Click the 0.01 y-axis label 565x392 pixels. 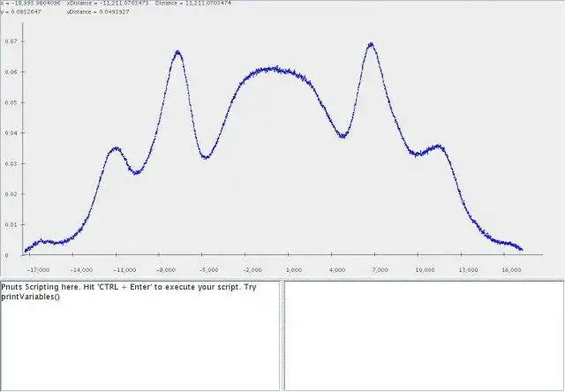coord(11,224)
